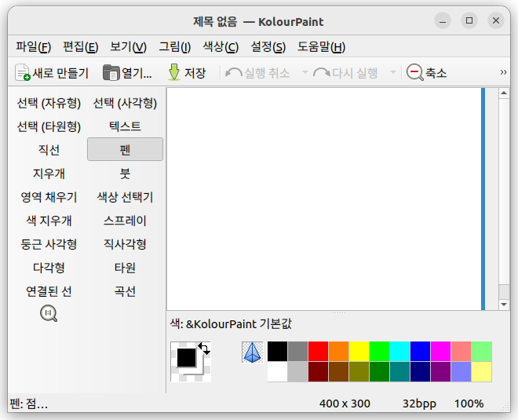Choose the cyan palette swatch
Screen dimensions: 518x420
pyautogui.click(x=400, y=351)
